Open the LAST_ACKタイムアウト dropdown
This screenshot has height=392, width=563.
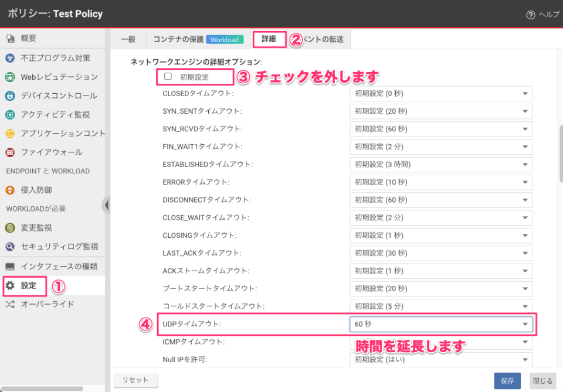click(441, 253)
